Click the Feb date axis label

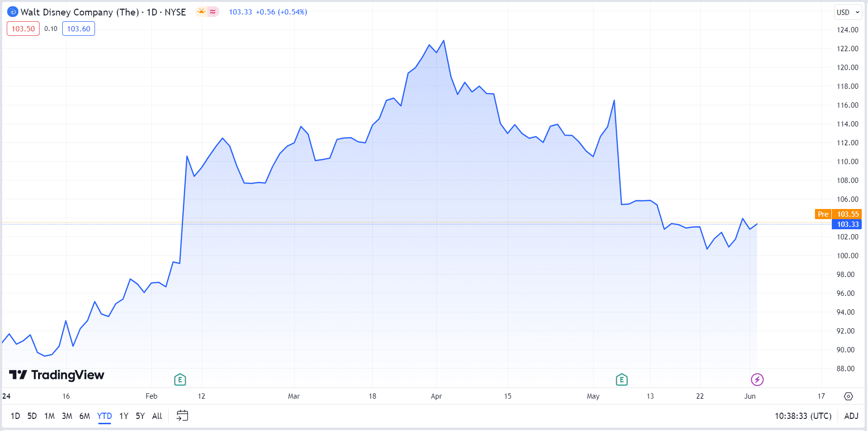[151, 396]
